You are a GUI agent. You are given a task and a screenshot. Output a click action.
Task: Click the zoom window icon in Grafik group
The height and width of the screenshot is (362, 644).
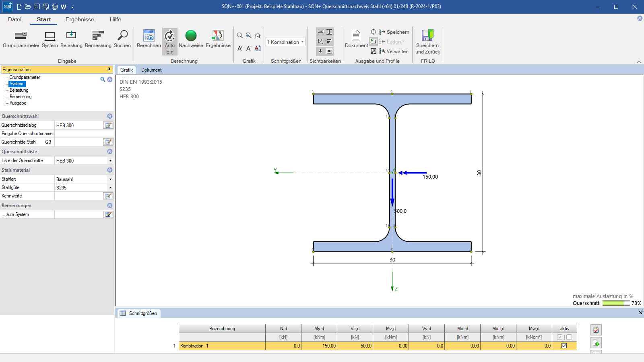[x=249, y=35]
